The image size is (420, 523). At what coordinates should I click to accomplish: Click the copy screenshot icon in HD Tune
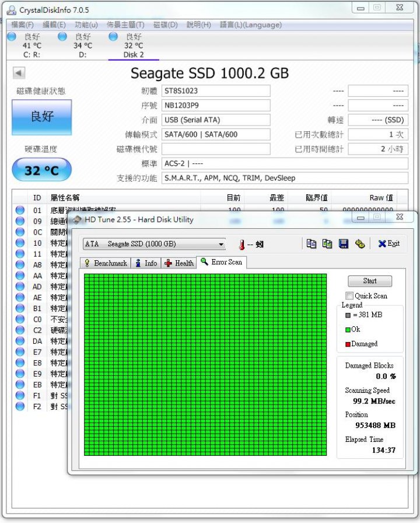pos(327,244)
